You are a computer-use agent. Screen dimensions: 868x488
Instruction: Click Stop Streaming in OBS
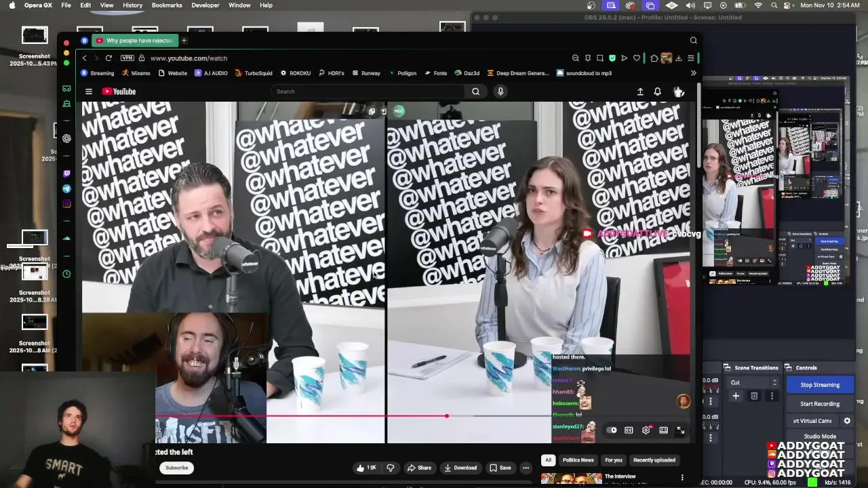(820, 385)
